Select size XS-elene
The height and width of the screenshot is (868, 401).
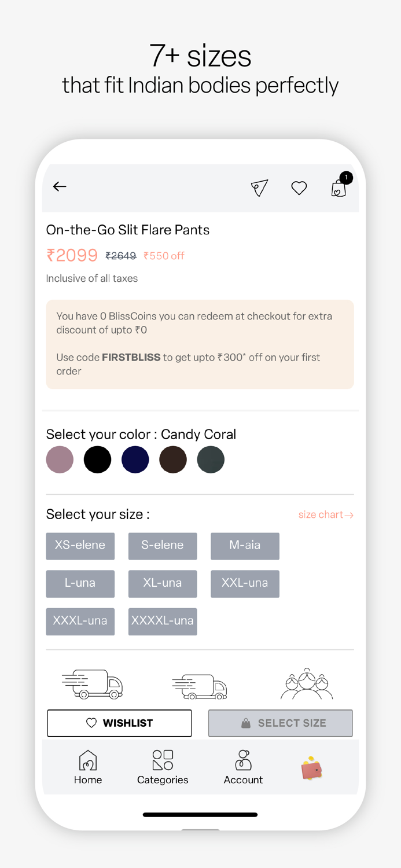(x=80, y=546)
